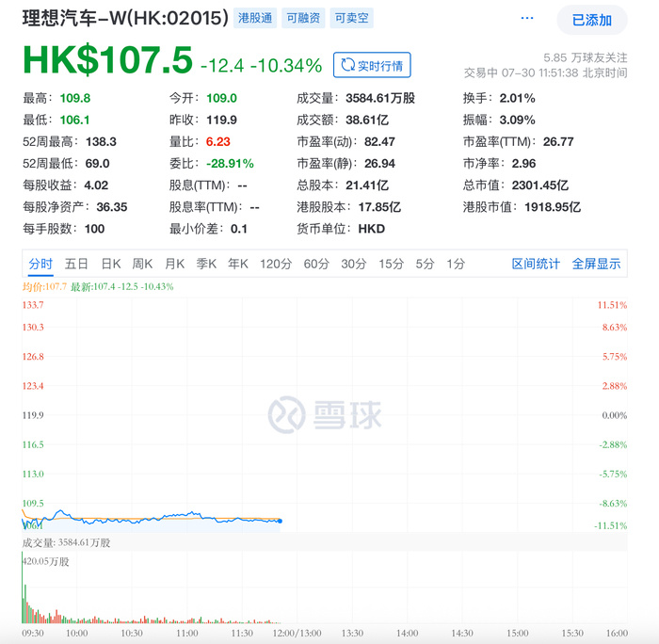659x644 pixels.
Task: Switch to the 1分 chart tab
Action: (456, 264)
